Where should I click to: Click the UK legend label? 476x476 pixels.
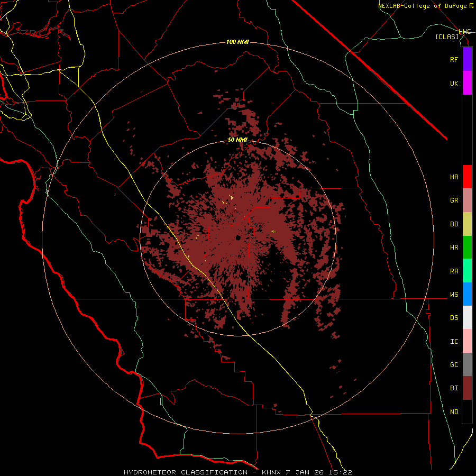point(454,84)
